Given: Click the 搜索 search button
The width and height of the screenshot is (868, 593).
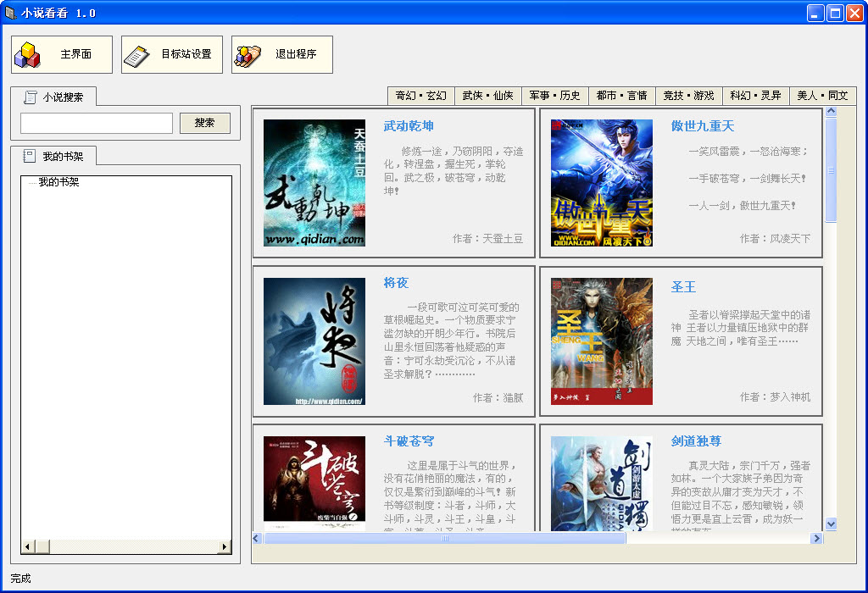Looking at the screenshot, I should tap(205, 123).
